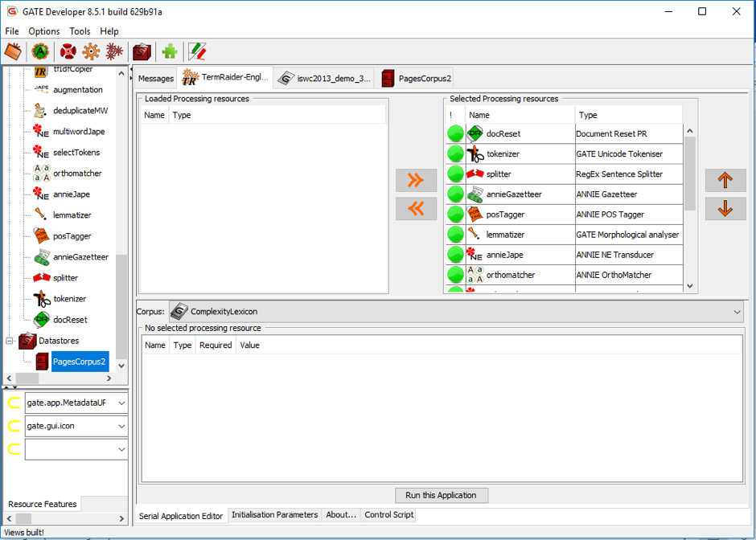Select the docReset item in resource tree
756x540 pixels.
click(x=70, y=319)
